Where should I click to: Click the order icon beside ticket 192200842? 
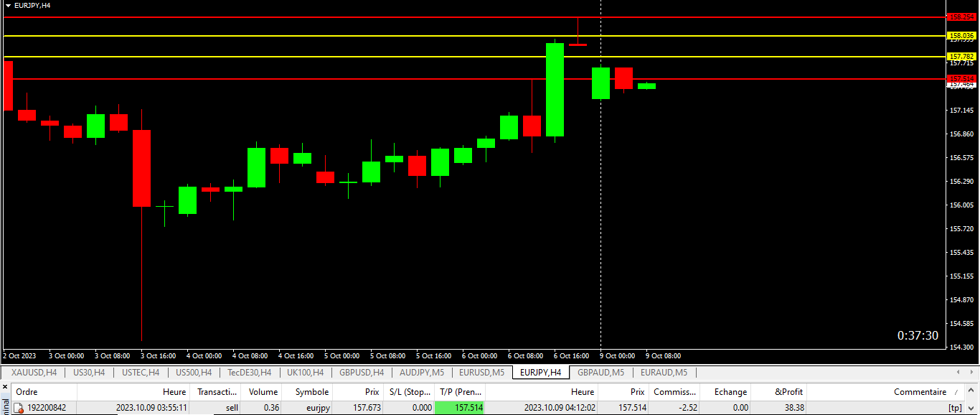click(19, 408)
